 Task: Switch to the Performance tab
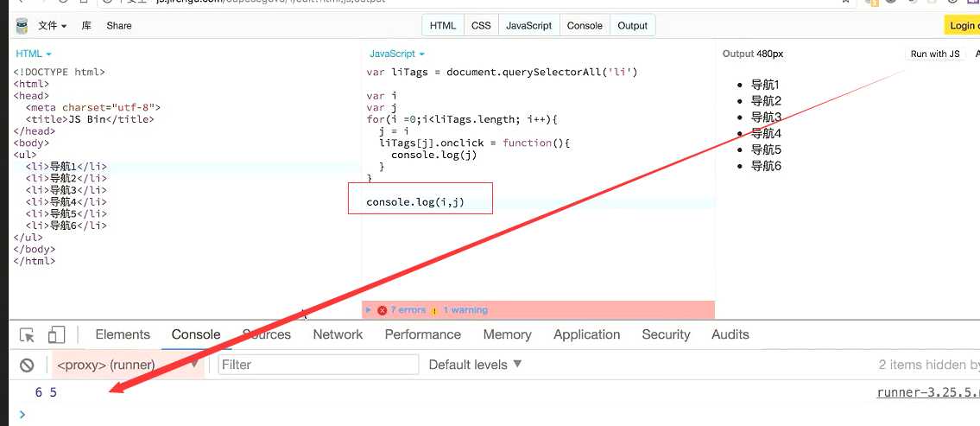coord(423,334)
